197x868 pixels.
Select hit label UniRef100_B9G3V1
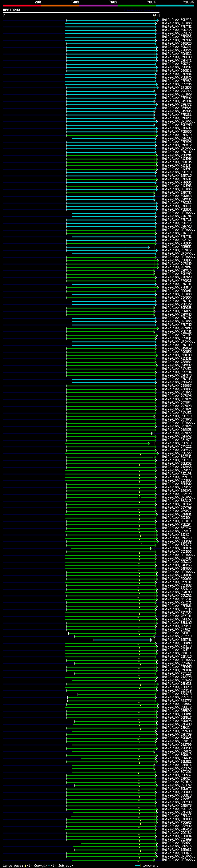click(x=177, y=491)
